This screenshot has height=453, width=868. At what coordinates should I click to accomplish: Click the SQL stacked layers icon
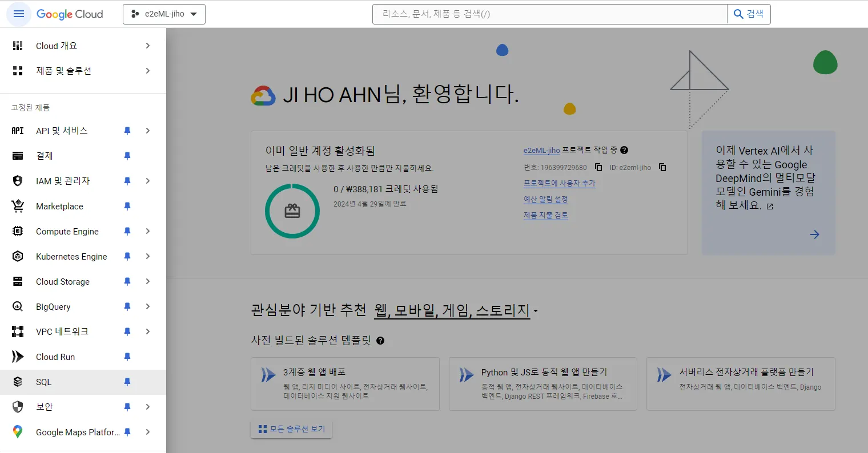(x=18, y=382)
